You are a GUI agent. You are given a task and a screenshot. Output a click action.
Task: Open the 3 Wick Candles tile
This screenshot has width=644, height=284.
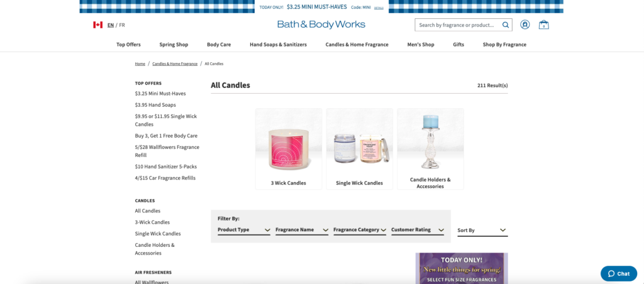pos(289,149)
